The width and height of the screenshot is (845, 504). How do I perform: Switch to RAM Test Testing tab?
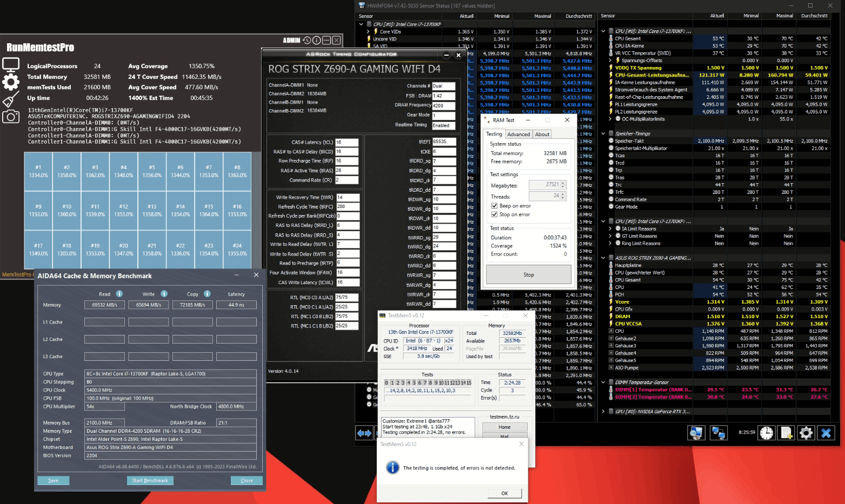point(494,134)
